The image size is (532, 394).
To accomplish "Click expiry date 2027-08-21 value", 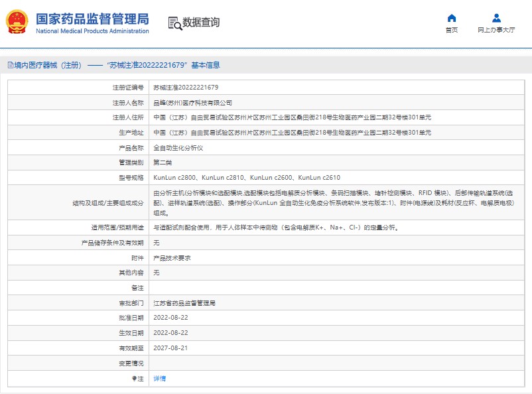I will [x=170, y=348].
